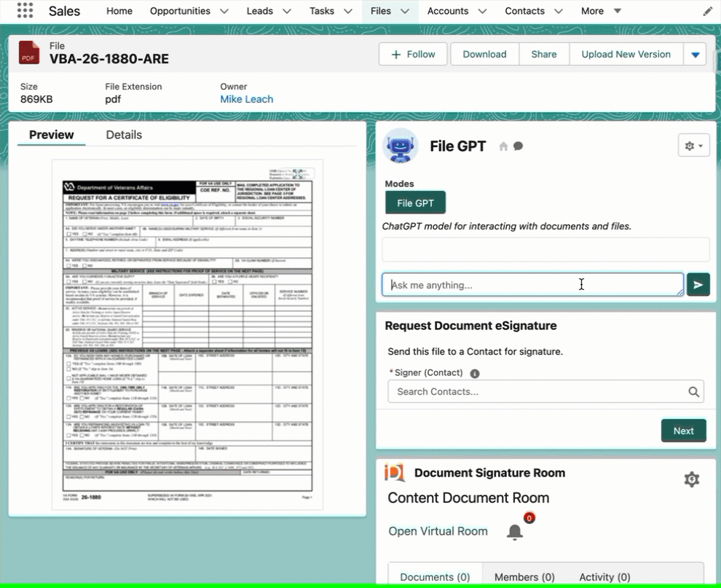Select the Files navigation tab
The image size is (721, 588).
[x=380, y=11]
